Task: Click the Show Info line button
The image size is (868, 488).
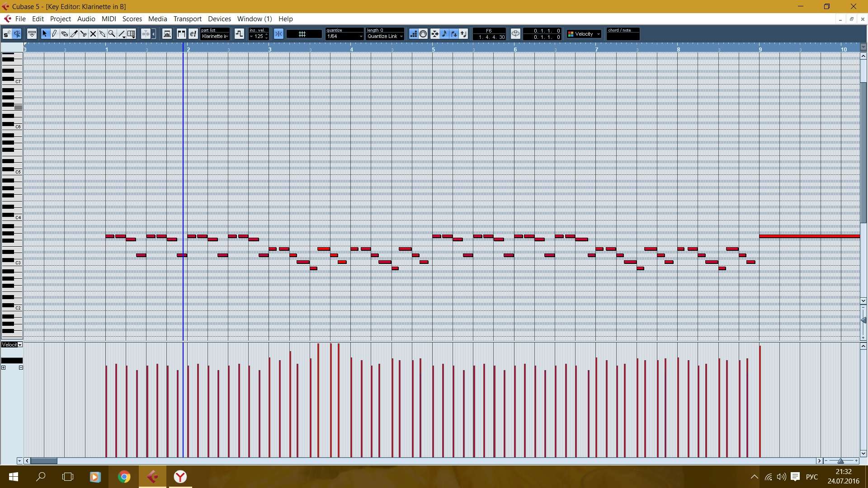Action: [x=32, y=34]
